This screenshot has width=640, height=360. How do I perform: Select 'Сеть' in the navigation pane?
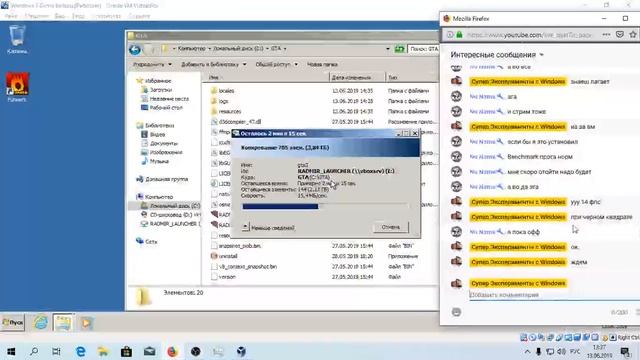point(147,242)
